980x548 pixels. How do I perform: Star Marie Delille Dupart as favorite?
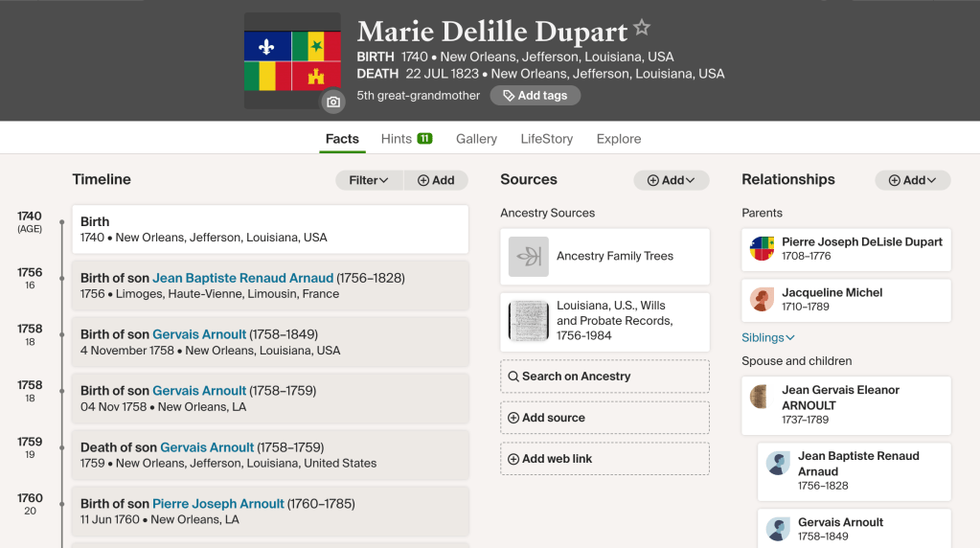coord(642,28)
